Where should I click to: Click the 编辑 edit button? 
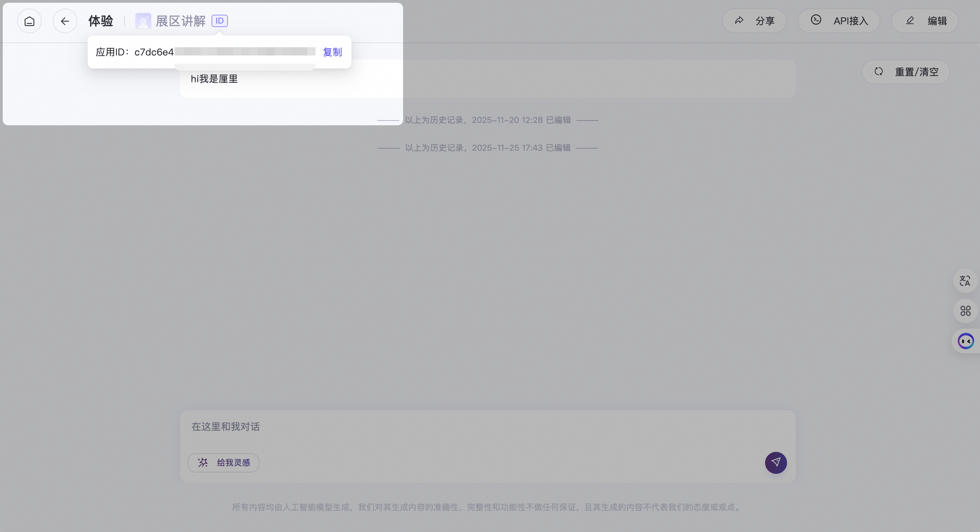coord(925,21)
